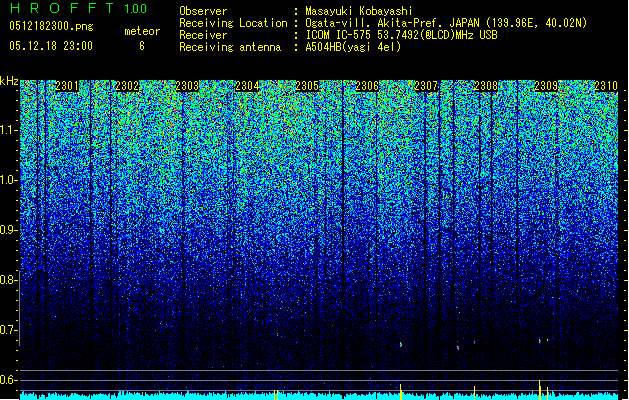Click the 2305 time marker
Viewport: 629px width, 400px height.
pos(307,86)
